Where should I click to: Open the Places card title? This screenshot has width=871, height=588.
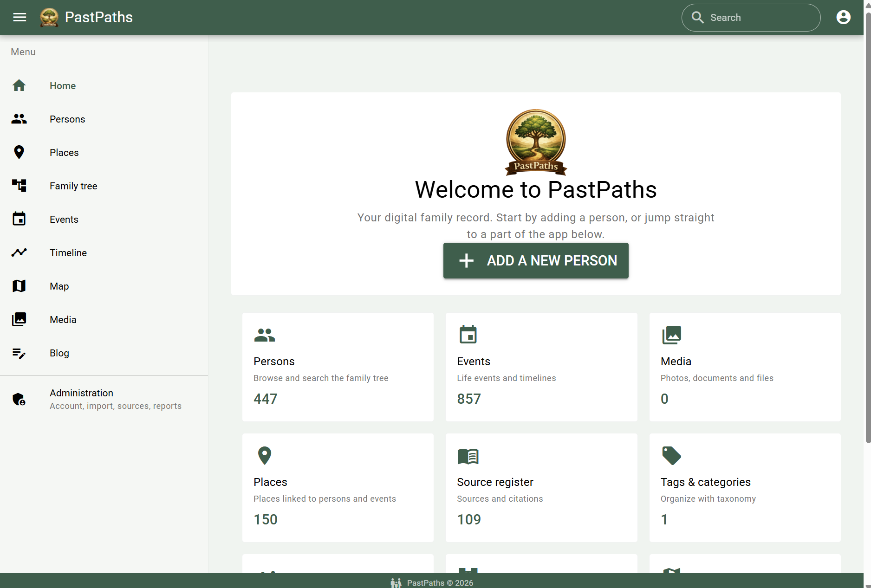tap(270, 482)
